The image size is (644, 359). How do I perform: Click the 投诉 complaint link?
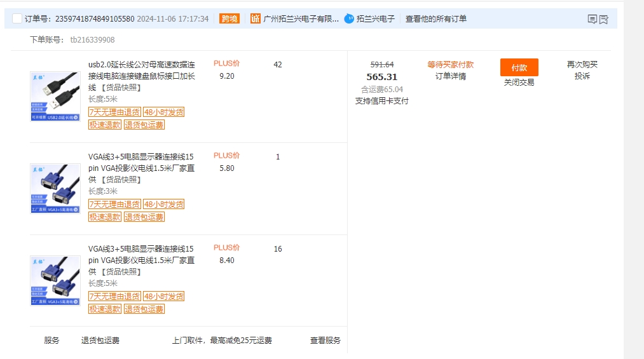pos(582,76)
